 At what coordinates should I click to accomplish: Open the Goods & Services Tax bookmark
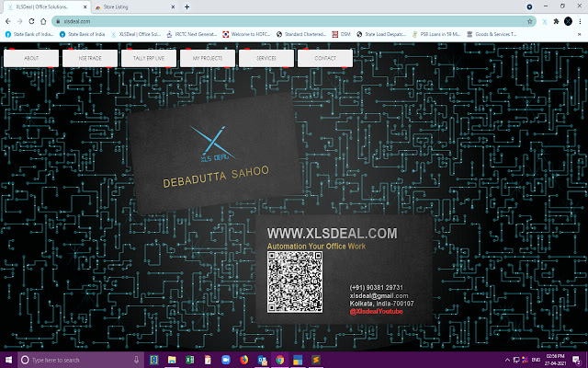point(492,34)
